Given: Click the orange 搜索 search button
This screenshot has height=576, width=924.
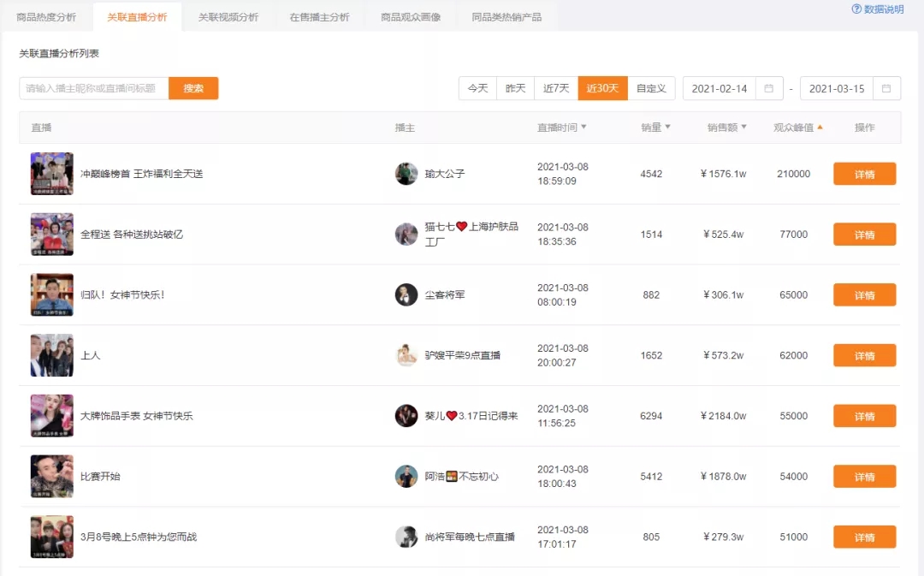Looking at the screenshot, I should [x=193, y=88].
